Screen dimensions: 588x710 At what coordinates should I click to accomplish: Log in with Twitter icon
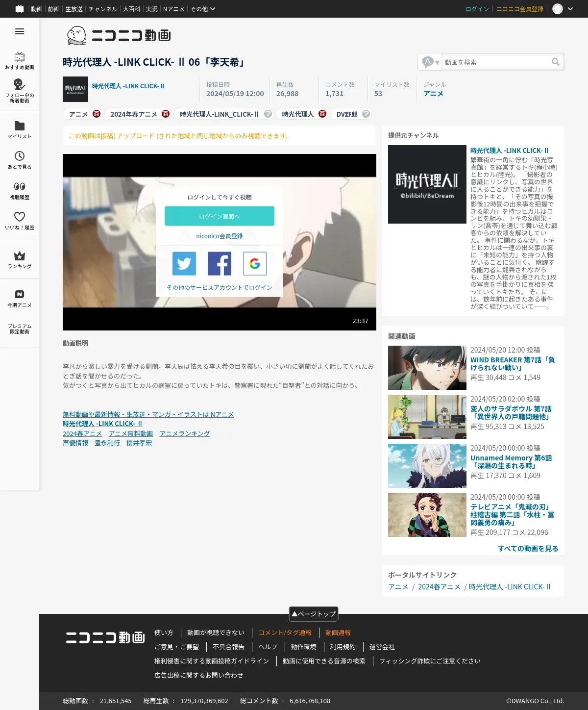click(x=184, y=264)
